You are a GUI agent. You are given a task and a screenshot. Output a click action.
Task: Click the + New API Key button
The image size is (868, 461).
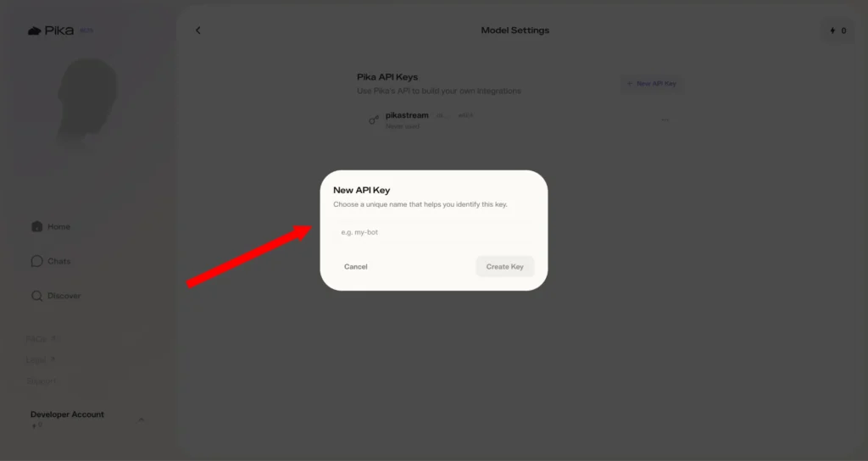pos(651,84)
